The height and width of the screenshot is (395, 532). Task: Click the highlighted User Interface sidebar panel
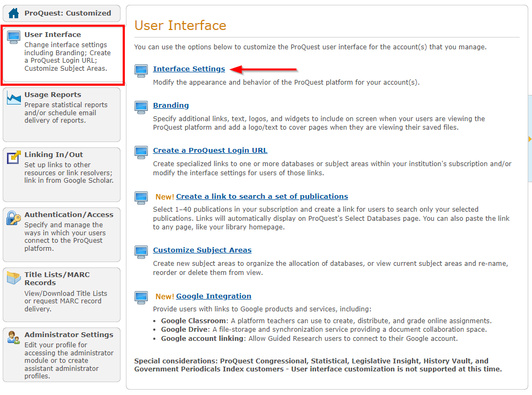point(62,55)
